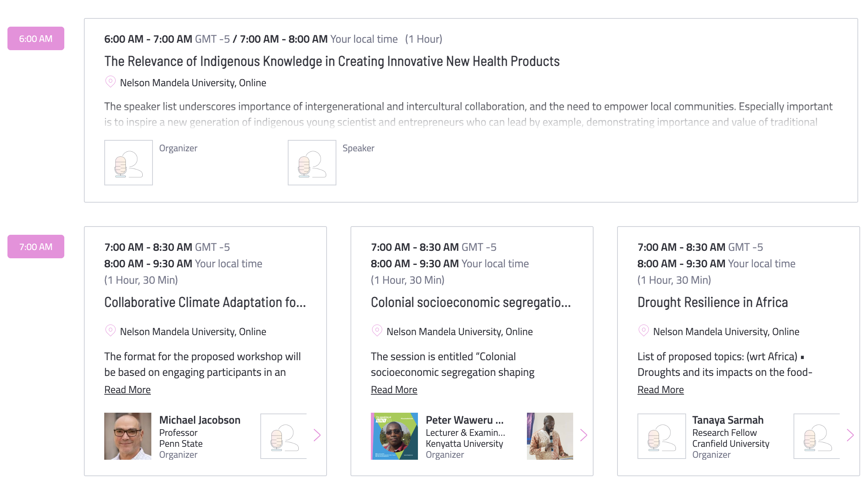Advance speaker carousel in Colonial socioeconomic card
868x486 pixels.
point(584,435)
